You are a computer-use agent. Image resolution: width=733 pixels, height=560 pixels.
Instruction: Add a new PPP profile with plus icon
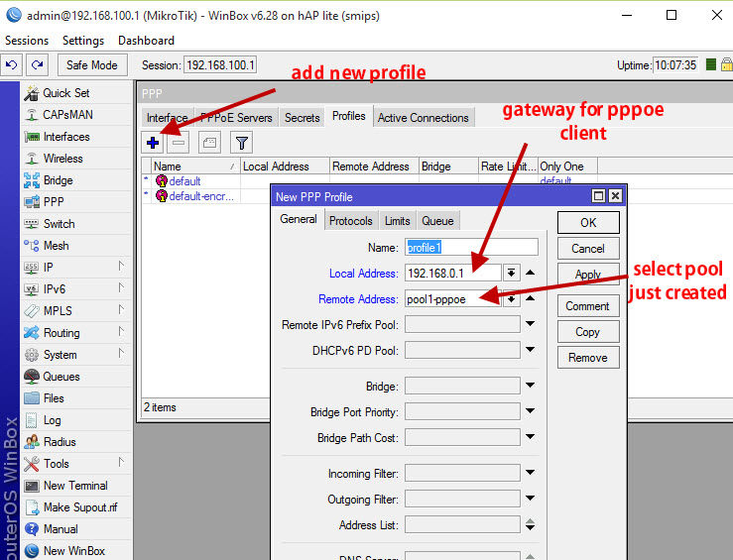coord(153,143)
